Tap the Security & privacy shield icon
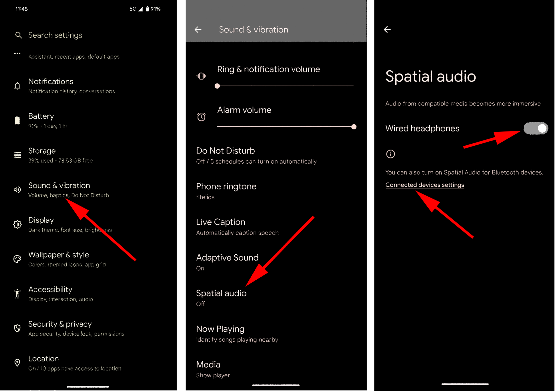The image size is (555, 392). [x=17, y=328]
